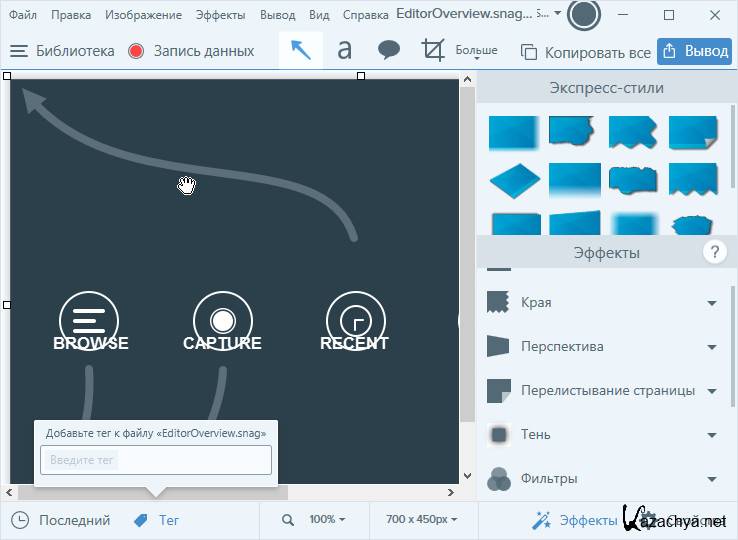738x540 pixels.
Task: Open the zoom 100% dropdown
Action: (x=327, y=520)
